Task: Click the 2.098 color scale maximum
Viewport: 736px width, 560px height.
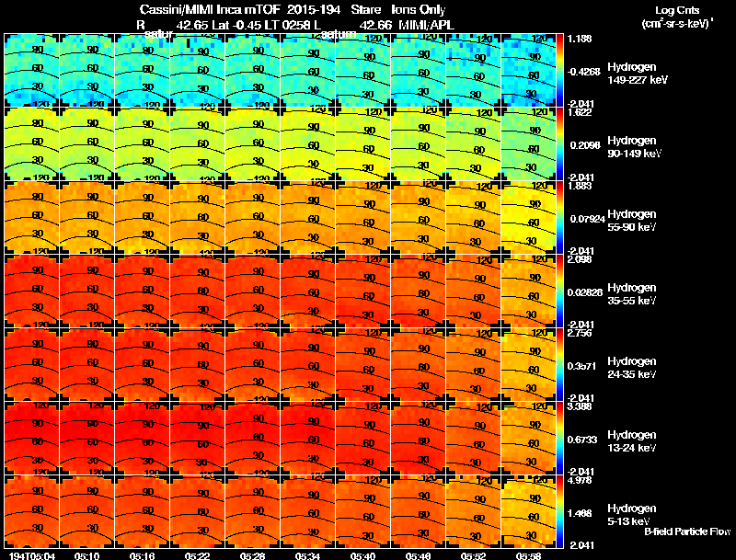Action: [581, 259]
